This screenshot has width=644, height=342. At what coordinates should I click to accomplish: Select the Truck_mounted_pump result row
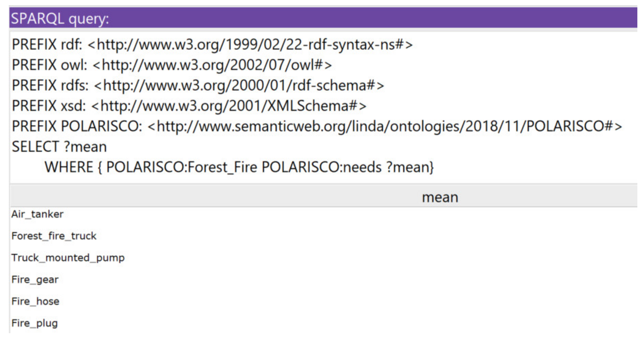pos(68,258)
